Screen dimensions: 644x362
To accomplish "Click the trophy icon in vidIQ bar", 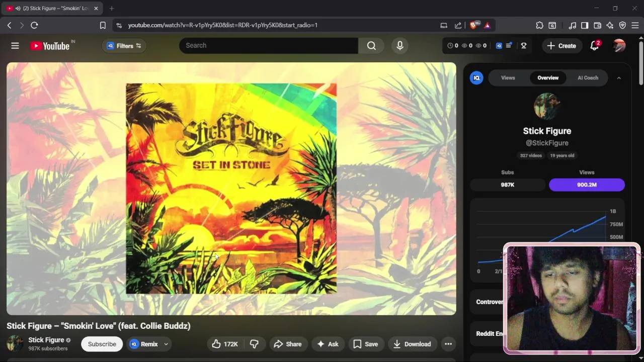I will coord(524,46).
